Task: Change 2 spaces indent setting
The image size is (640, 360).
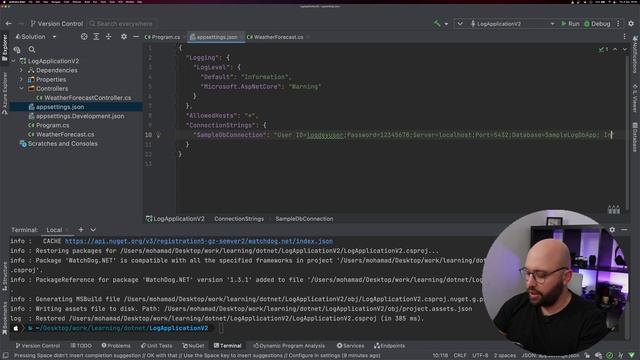Action: tap(504, 356)
